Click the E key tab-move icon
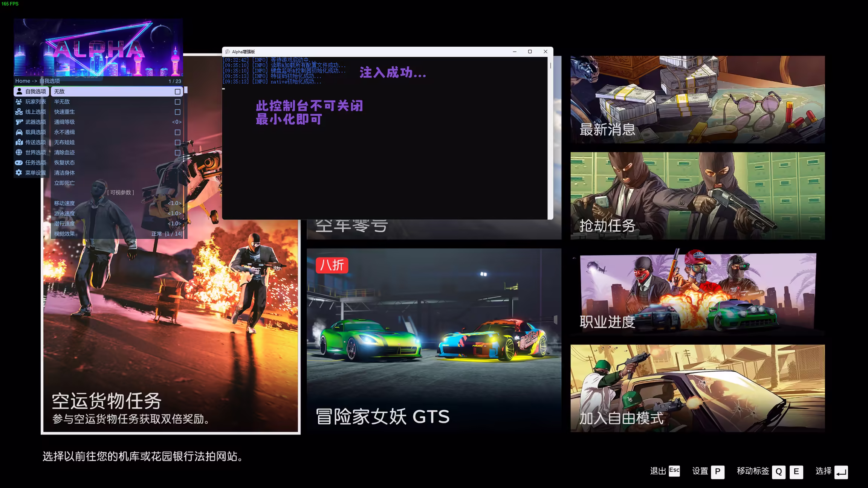This screenshot has height=488, width=868. click(796, 472)
